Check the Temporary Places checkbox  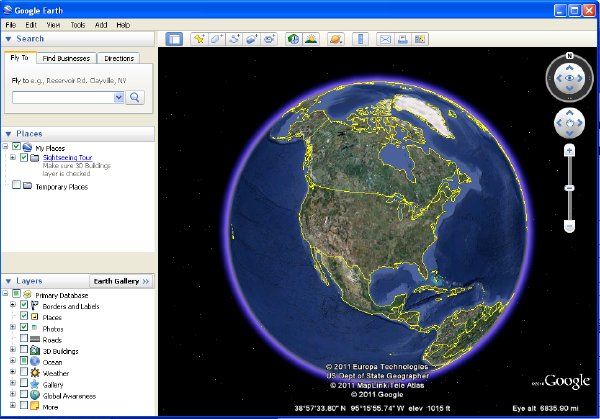tap(16, 185)
